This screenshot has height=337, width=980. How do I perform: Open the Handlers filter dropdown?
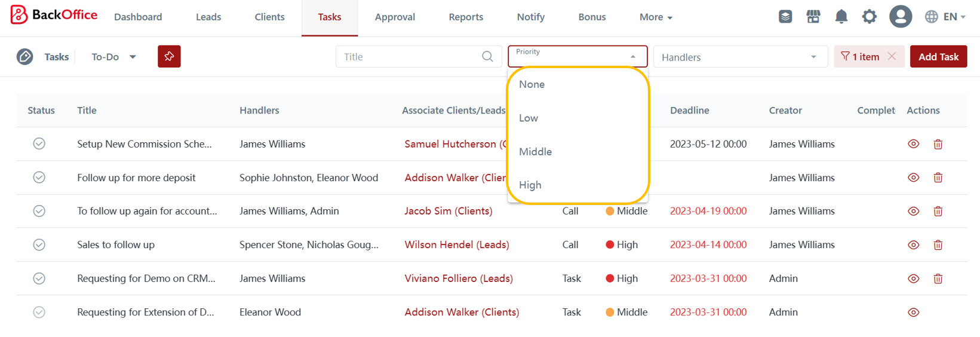739,57
